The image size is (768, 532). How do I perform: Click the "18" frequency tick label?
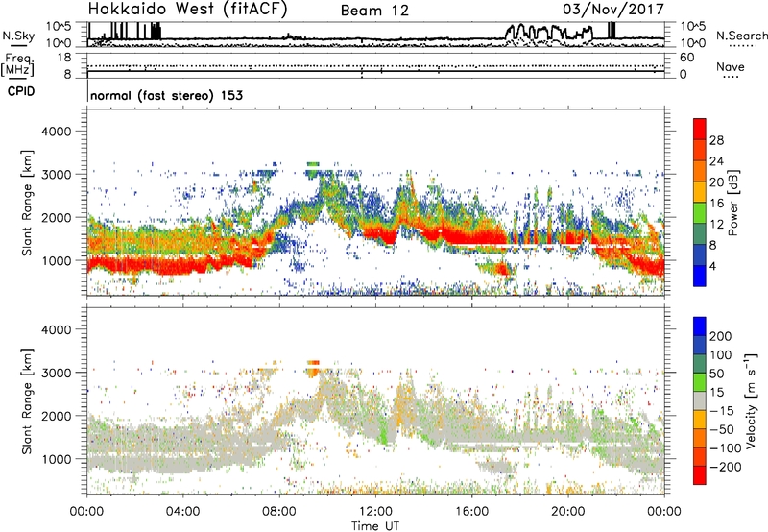[x=64, y=57]
